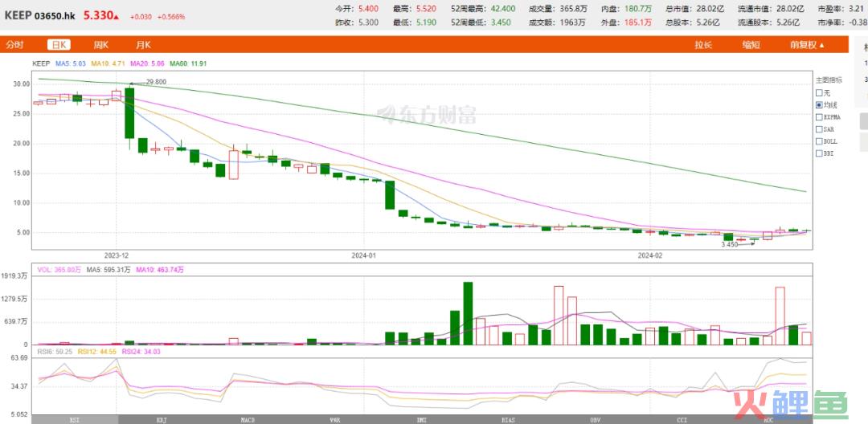Select the 日K daily candlestick tab
The height and width of the screenshot is (424, 868).
pyautogui.click(x=58, y=45)
